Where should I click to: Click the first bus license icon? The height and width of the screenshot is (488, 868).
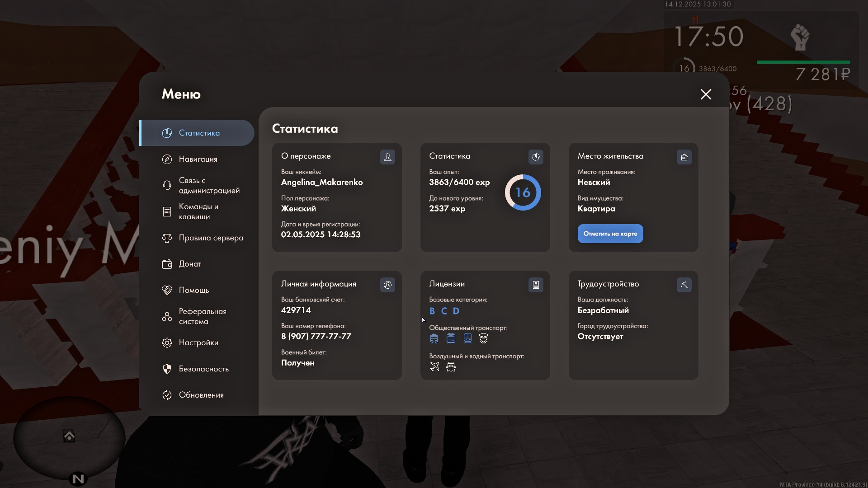[x=434, y=338]
